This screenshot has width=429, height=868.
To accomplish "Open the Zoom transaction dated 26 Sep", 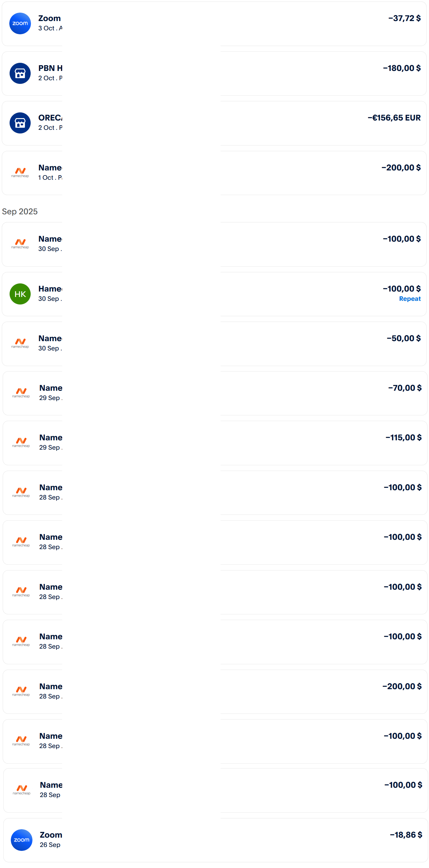I will 51,835.
